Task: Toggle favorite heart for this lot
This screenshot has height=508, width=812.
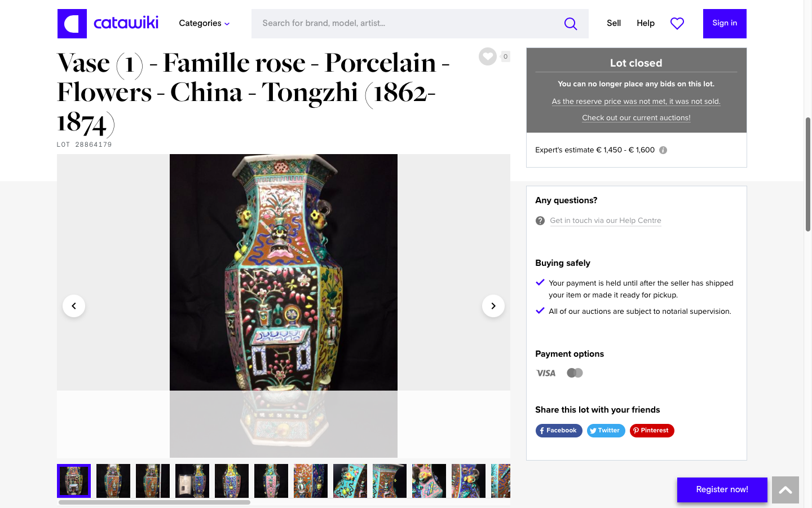Action: click(x=488, y=56)
